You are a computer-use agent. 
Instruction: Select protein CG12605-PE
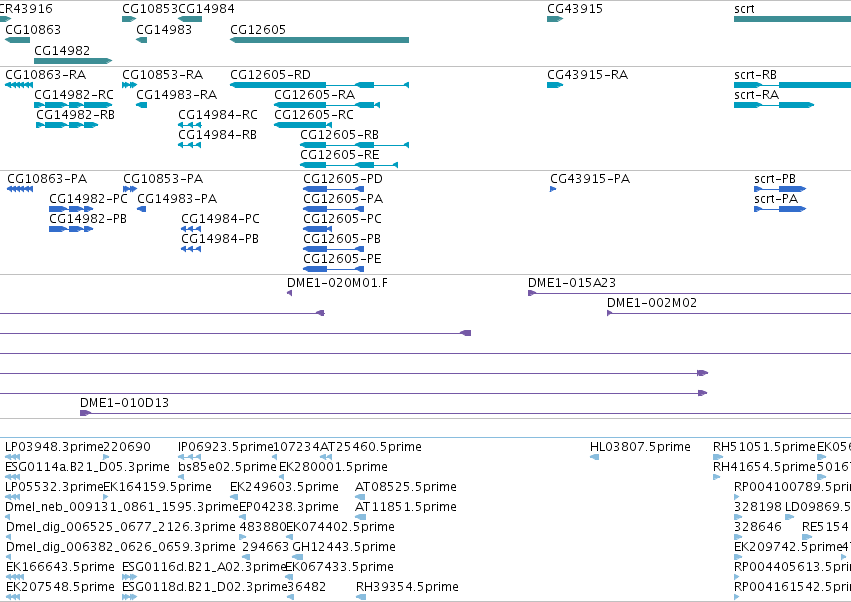coord(334,269)
